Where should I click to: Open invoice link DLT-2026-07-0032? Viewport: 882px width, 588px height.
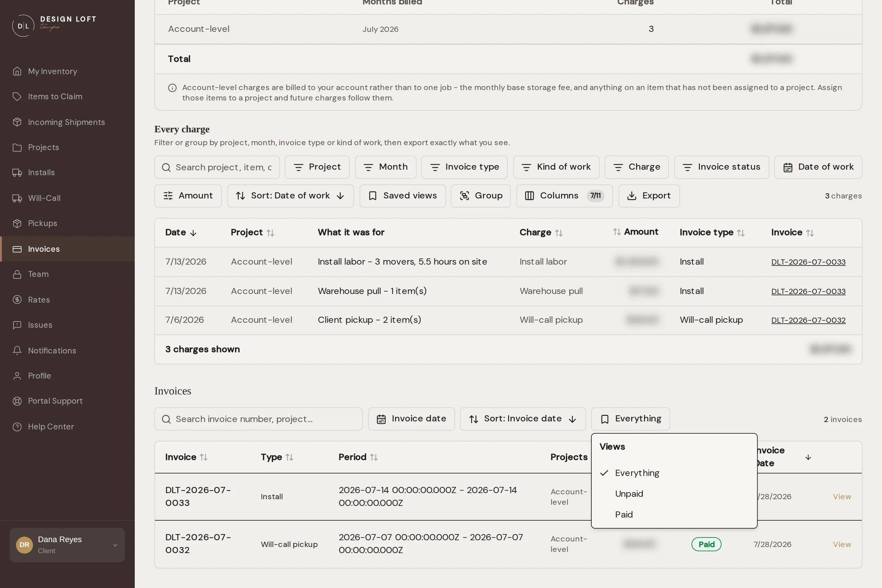coord(809,320)
